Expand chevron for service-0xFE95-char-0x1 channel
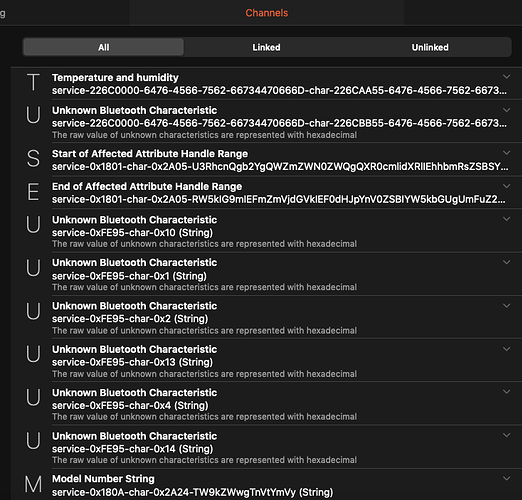The height and width of the screenshot is (500, 522). (506, 262)
